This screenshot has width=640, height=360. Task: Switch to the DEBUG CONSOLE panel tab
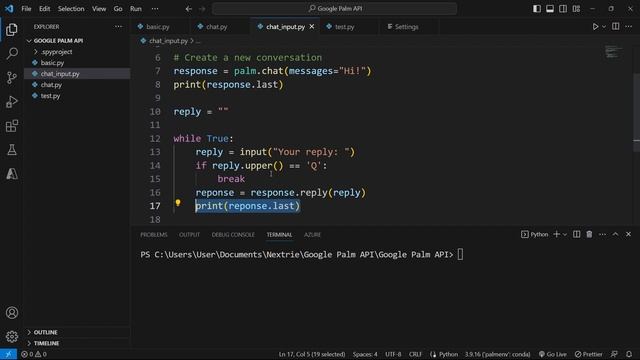coord(233,235)
